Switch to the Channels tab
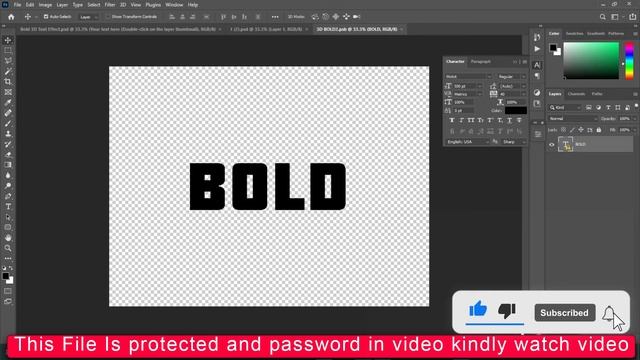This screenshot has height=360, width=640. pos(576,94)
